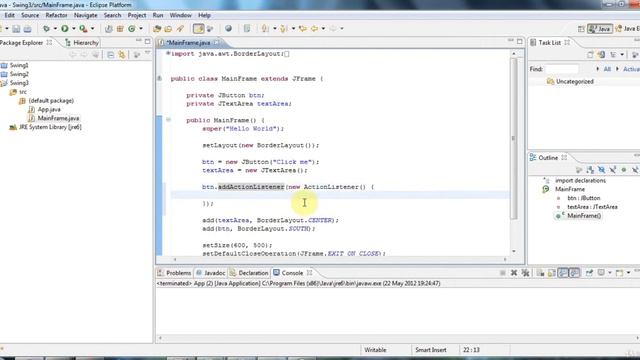Toggle Show Console on Standard Error Change
The height and width of the screenshot is (360, 640).
click(574, 273)
